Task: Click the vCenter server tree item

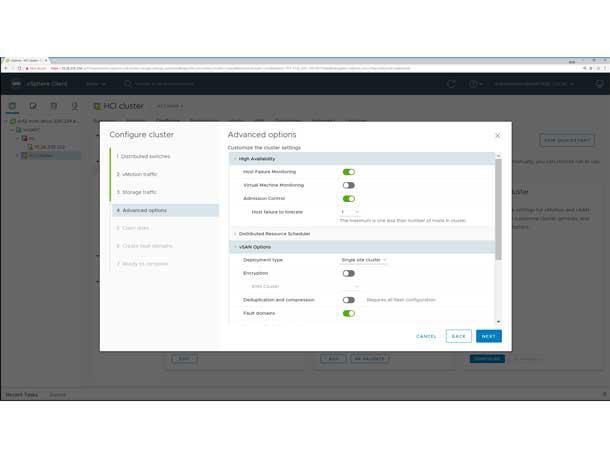Action: tap(44, 121)
